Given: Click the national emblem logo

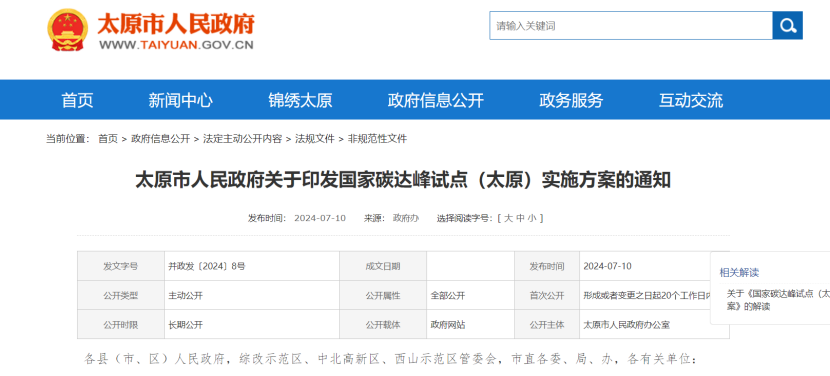Looking at the screenshot, I should click(x=68, y=30).
